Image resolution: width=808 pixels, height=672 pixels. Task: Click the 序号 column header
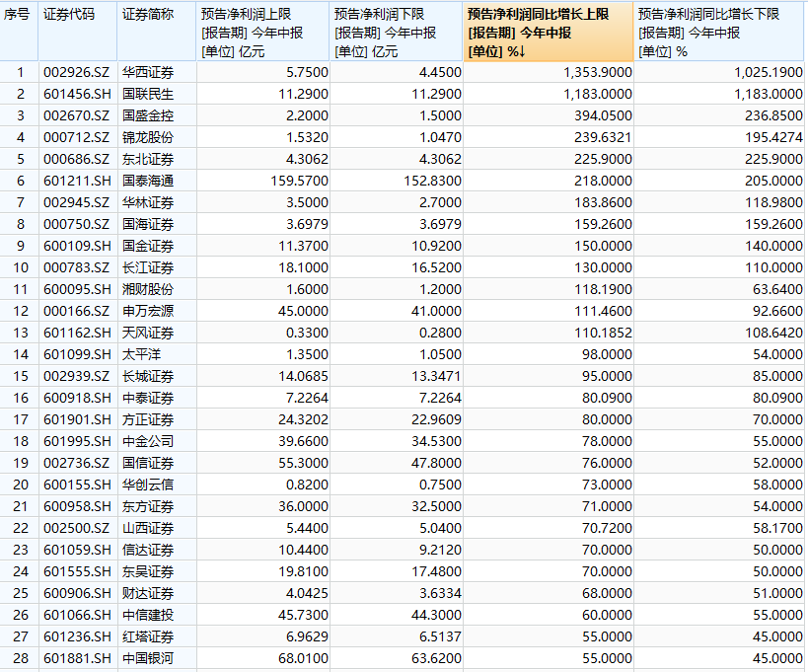(x=19, y=15)
